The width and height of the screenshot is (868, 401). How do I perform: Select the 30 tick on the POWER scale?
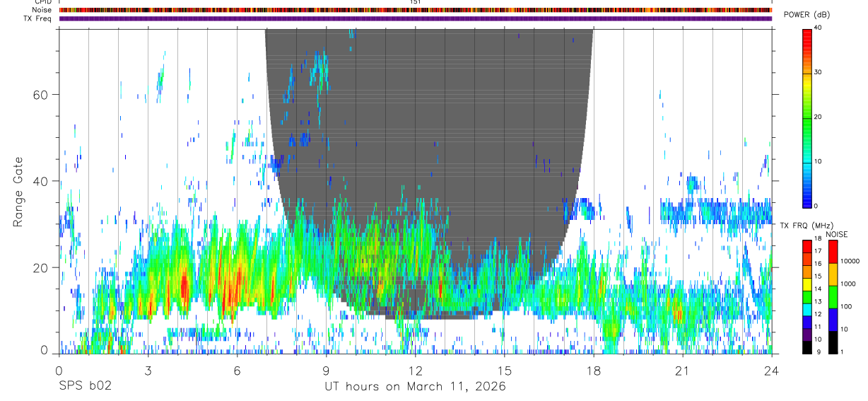[817, 72]
